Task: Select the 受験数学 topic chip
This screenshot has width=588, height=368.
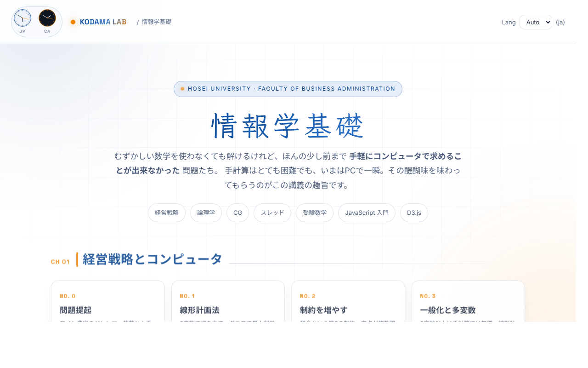Action: (315, 213)
